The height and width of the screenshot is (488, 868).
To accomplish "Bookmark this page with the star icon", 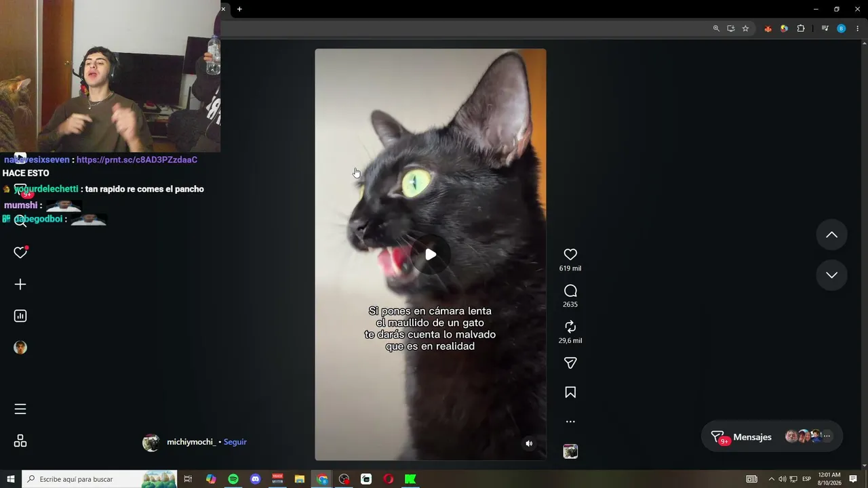I will coord(745,28).
